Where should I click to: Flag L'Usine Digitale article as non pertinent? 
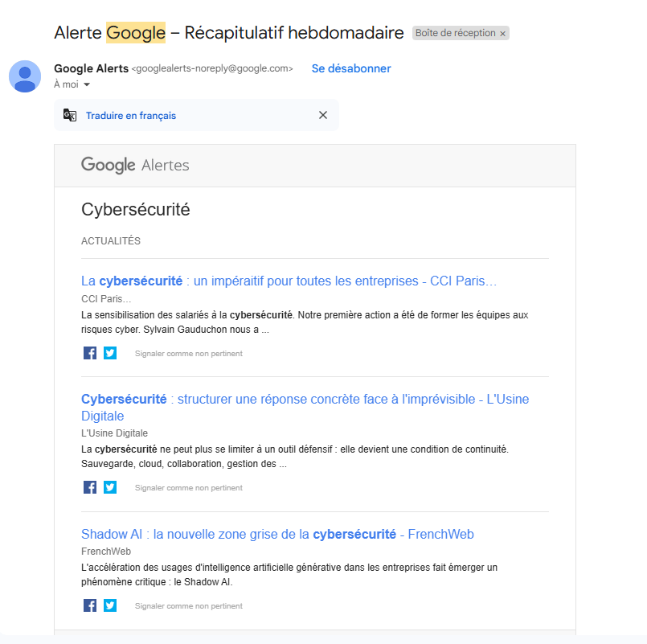[188, 488]
